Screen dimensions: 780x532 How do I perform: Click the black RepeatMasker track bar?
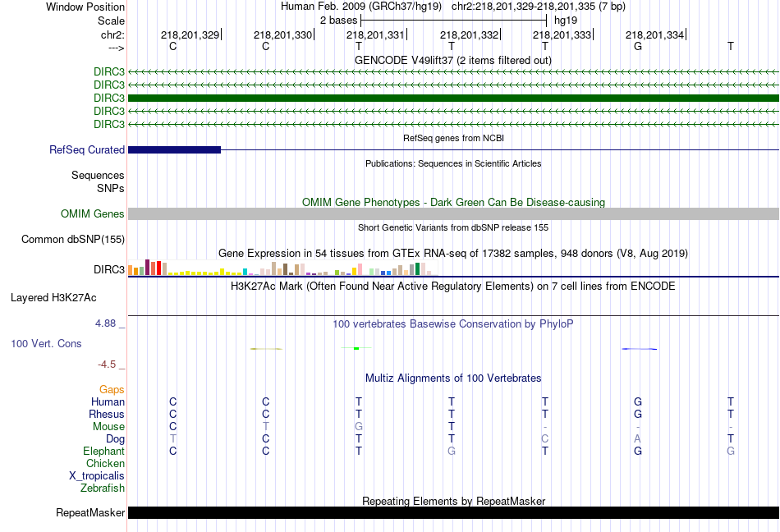pos(453,512)
